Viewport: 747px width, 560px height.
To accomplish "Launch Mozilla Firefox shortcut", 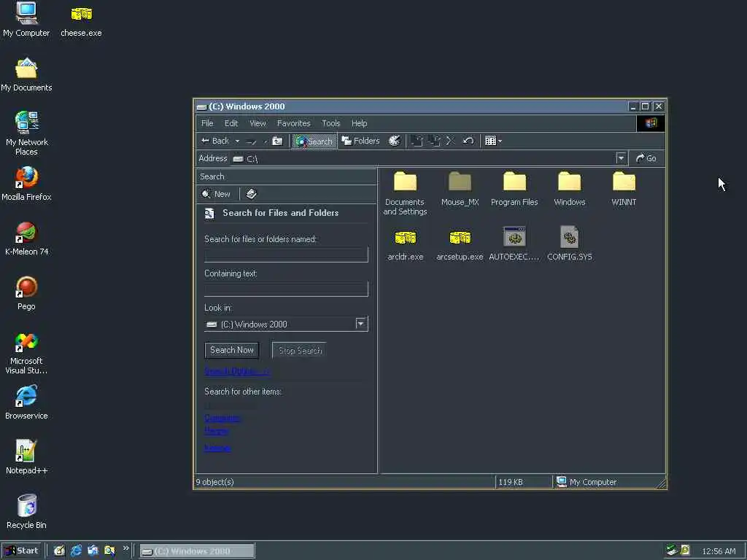I will click(x=26, y=184).
